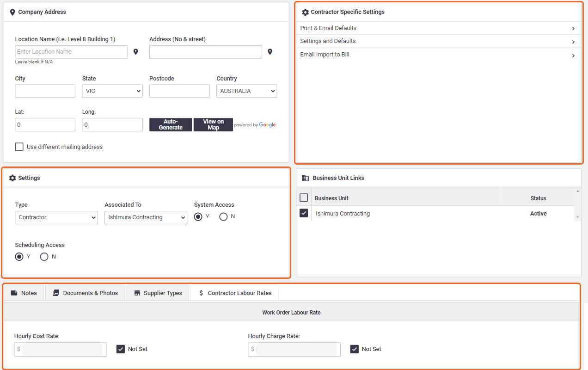Click the dollar icon on Contractor Labour Rates
Screen dimensions: 588x370
201,293
